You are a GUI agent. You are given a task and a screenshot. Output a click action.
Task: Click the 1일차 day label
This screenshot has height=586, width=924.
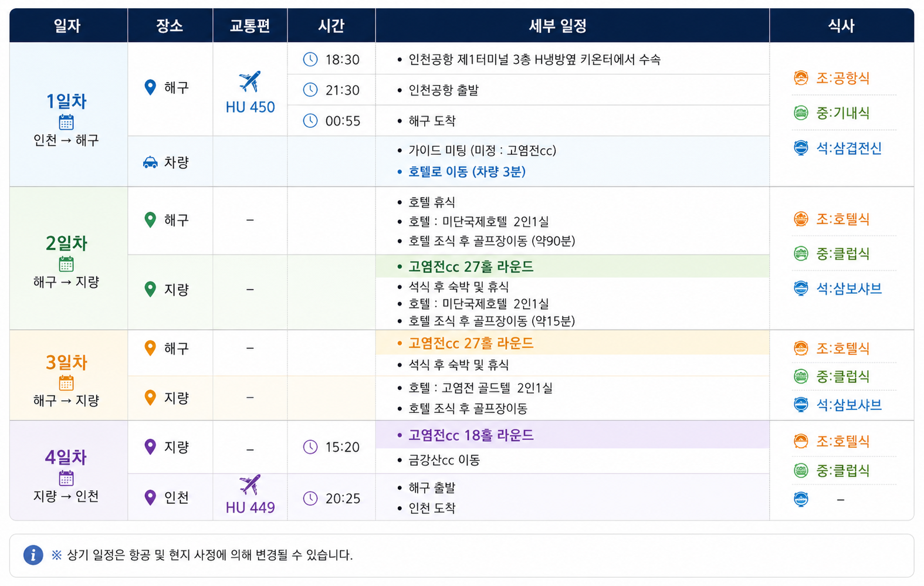click(x=66, y=101)
